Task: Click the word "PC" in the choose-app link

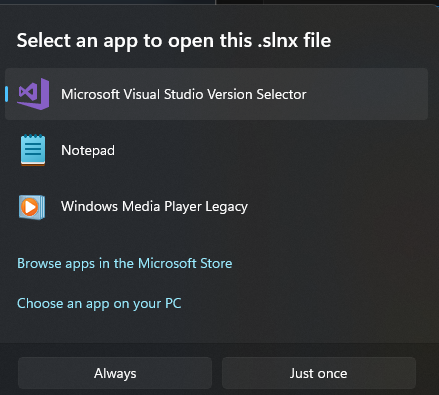Action: pyautogui.click(x=173, y=303)
